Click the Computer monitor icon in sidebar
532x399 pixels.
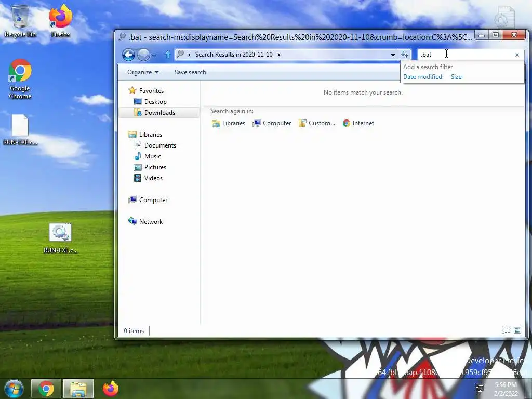[x=132, y=199]
